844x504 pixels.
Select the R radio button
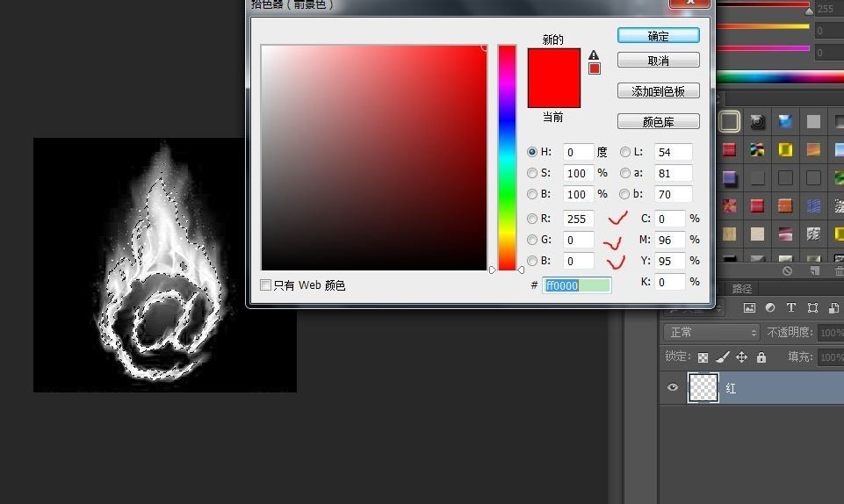click(532, 219)
